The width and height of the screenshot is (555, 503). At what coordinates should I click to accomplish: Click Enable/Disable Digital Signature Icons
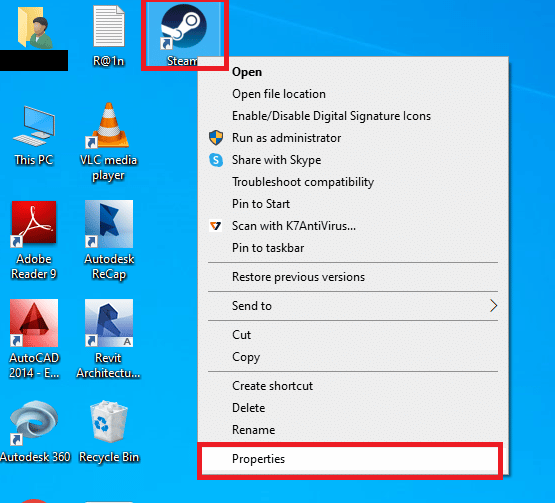click(353, 116)
